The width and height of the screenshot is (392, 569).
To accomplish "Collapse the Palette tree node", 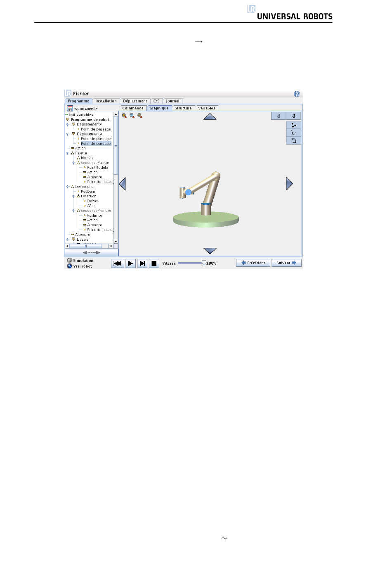I will click(x=68, y=153).
